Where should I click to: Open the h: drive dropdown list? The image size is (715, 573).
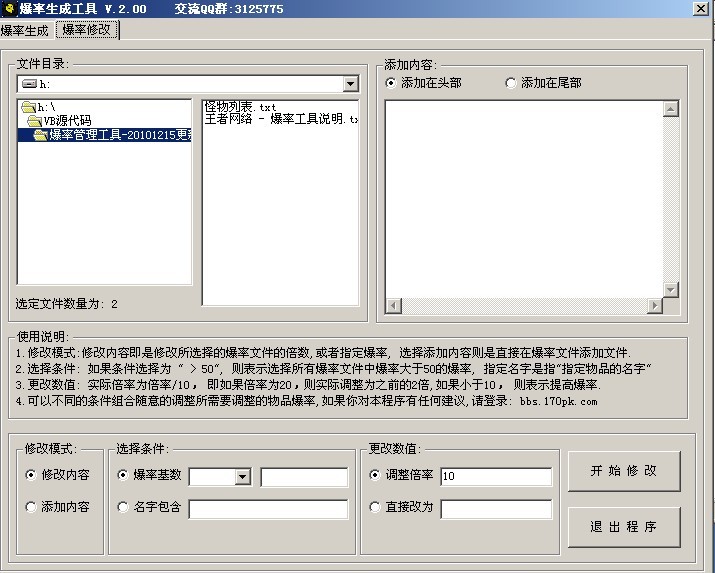(x=350, y=85)
